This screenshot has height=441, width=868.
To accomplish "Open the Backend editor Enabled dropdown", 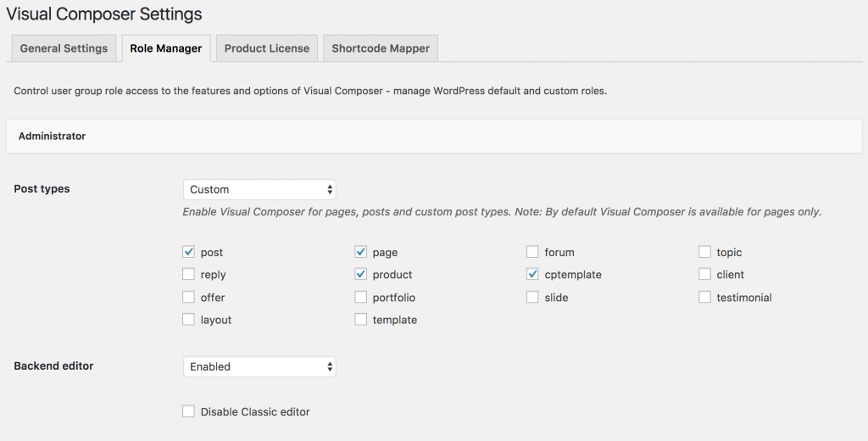I will click(x=259, y=366).
